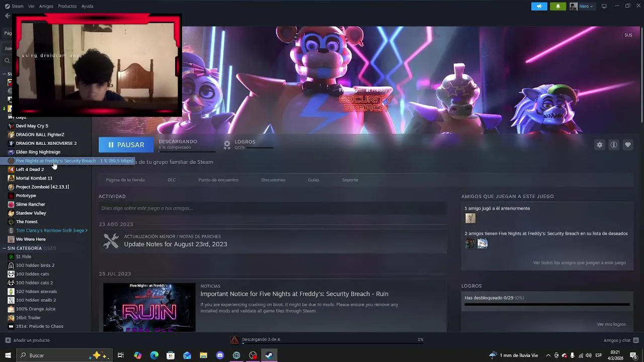The image size is (644, 362).
Task: Click the Nero profile avatar
Action: (x=573, y=6)
